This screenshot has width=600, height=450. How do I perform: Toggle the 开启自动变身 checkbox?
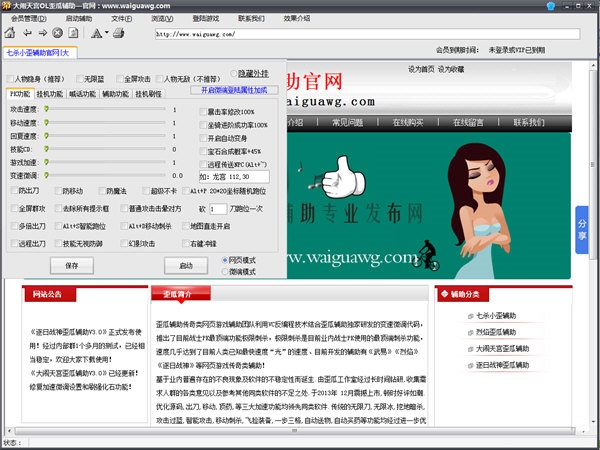203,138
